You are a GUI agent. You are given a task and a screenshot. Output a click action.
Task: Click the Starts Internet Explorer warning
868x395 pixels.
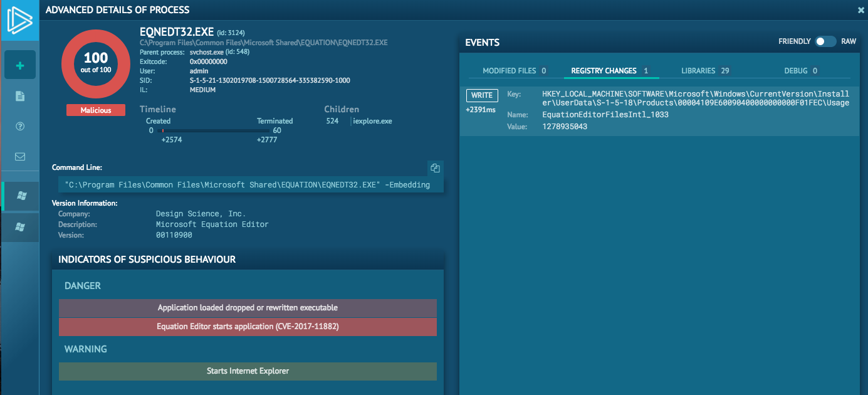point(248,371)
